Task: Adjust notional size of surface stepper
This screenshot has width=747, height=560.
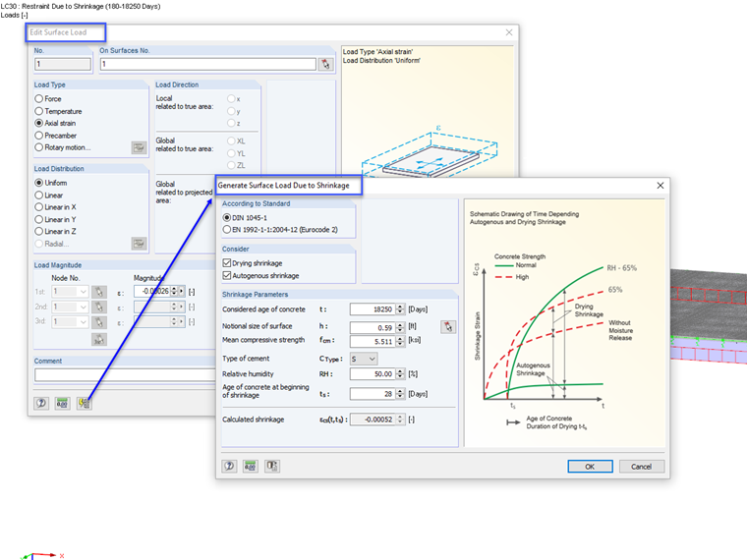Action: [400, 327]
